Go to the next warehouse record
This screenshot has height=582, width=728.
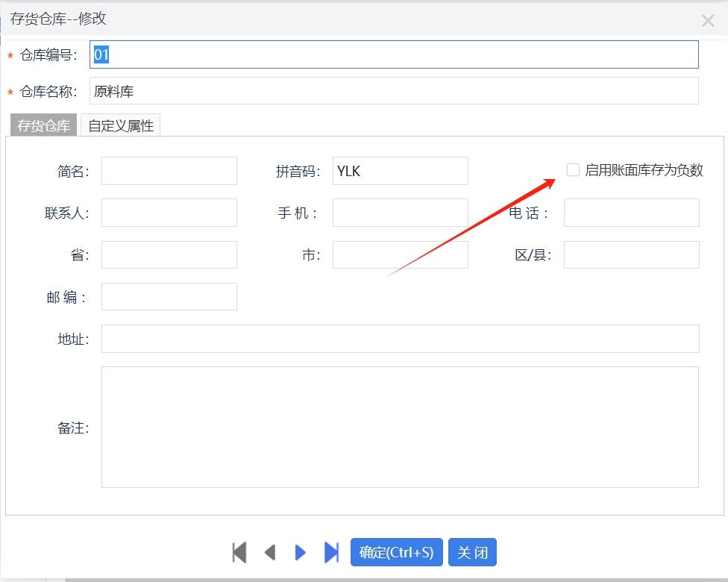(301, 552)
